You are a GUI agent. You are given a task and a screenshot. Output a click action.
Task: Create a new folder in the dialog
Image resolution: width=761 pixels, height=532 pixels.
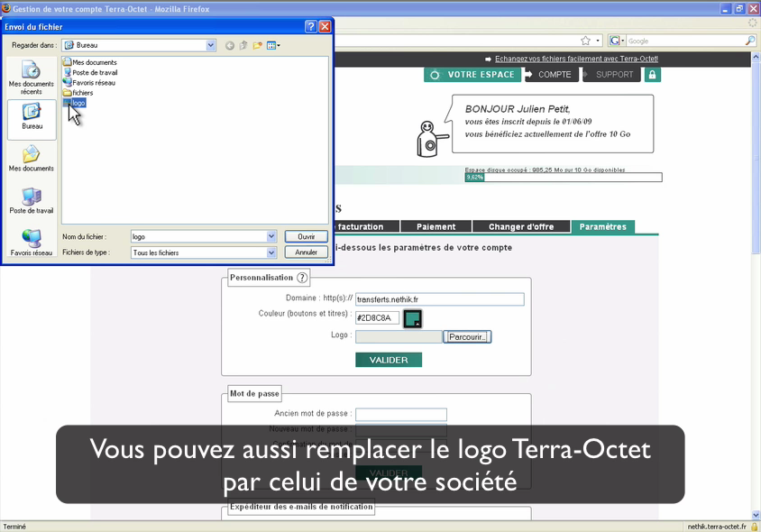click(257, 46)
